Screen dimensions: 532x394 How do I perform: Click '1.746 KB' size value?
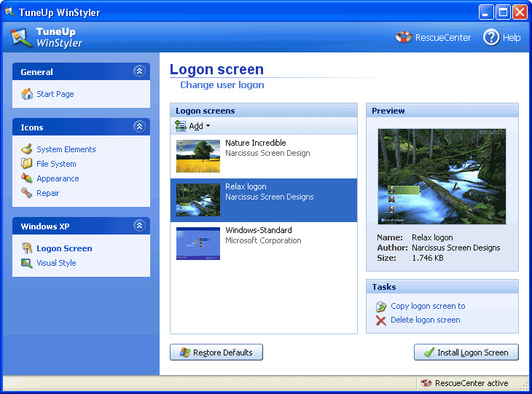[x=428, y=258]
